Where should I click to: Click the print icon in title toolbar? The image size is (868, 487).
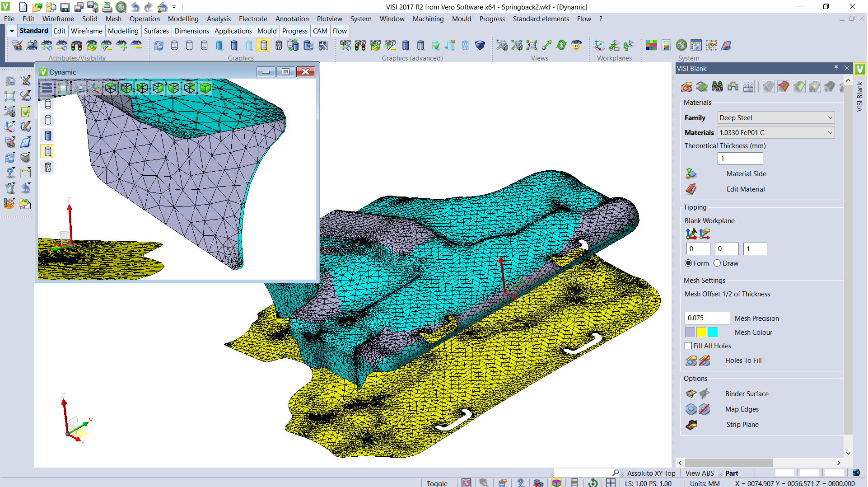107,7
